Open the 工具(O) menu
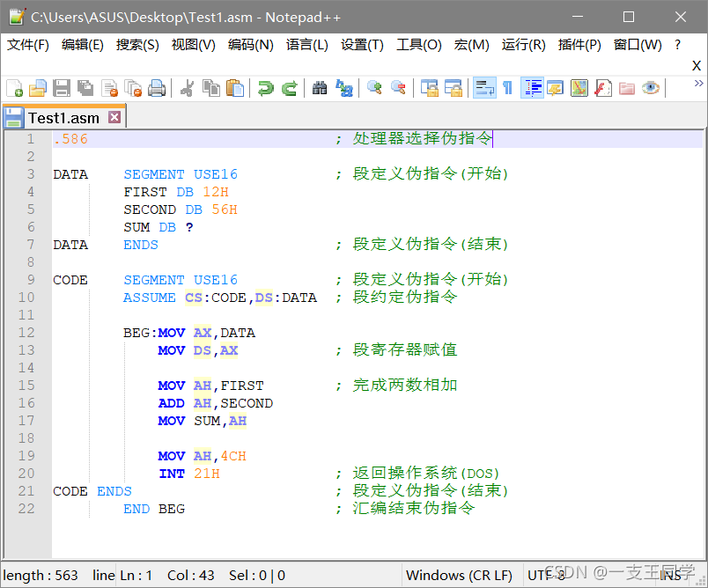Screen dimensions: 708x588 point(418,45)
